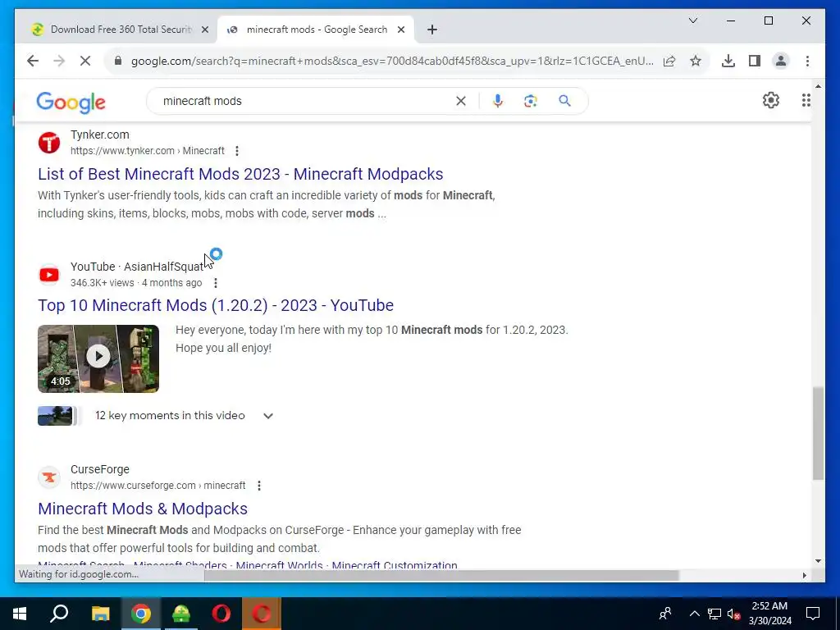Expand 12 key moments in this video

(268, 416)
